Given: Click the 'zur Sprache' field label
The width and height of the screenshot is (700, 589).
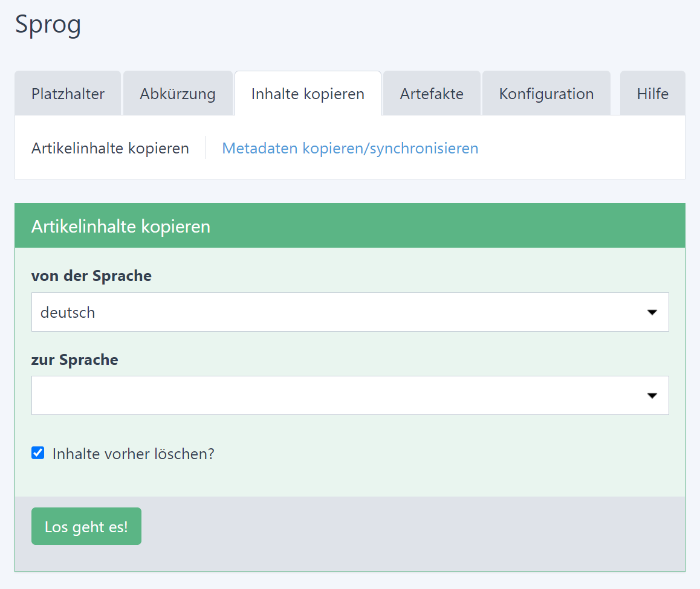Looking at the screenshot, I should pos(75,360).
